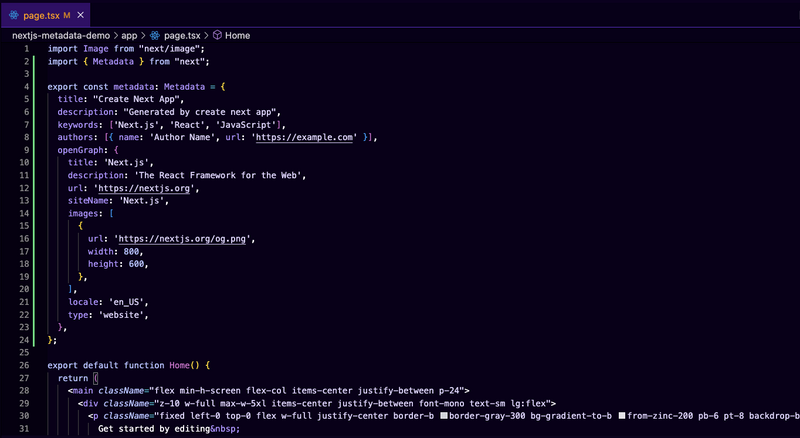Click the Home symbol breadcrumb
The height and width of the screenshot is (438, 800).
(237, 36)
